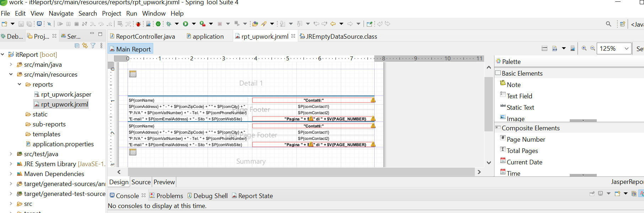Screen dimensions: 644x213
Task: Open the Debug Shell view tab
Action: (208, 196)
